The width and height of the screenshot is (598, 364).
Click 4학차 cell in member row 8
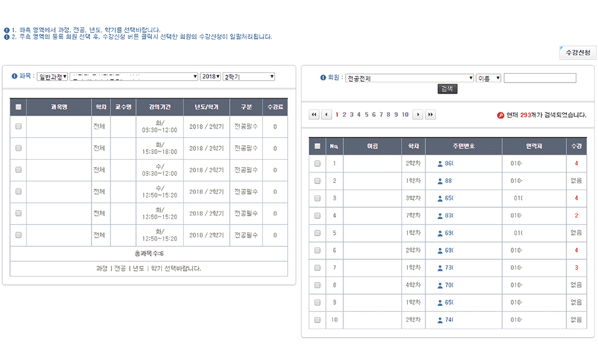pos(413,285)
